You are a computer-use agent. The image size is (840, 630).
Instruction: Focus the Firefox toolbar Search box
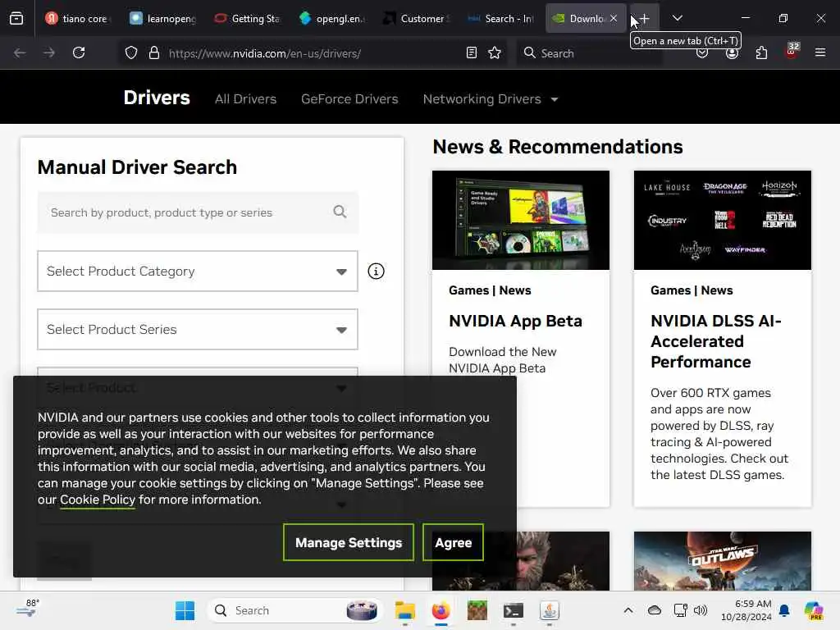[x=589, y=53]
